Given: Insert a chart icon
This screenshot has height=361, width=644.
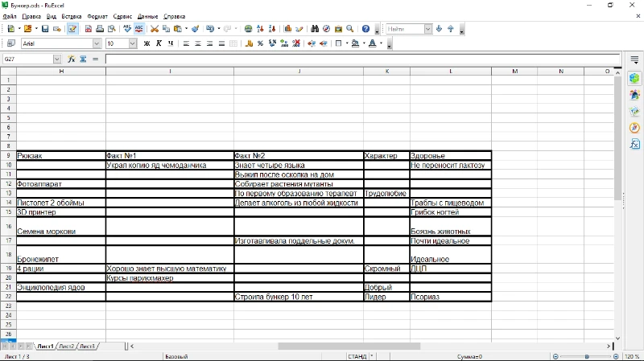Looking at the screenshot, I should click(x=287, y=29).
